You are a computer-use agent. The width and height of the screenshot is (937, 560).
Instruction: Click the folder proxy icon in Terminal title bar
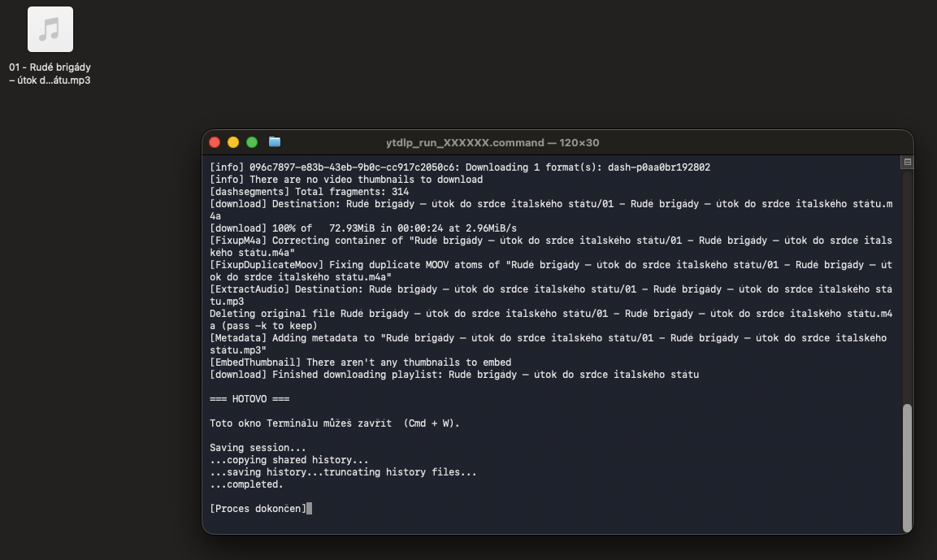pos(275,141)
